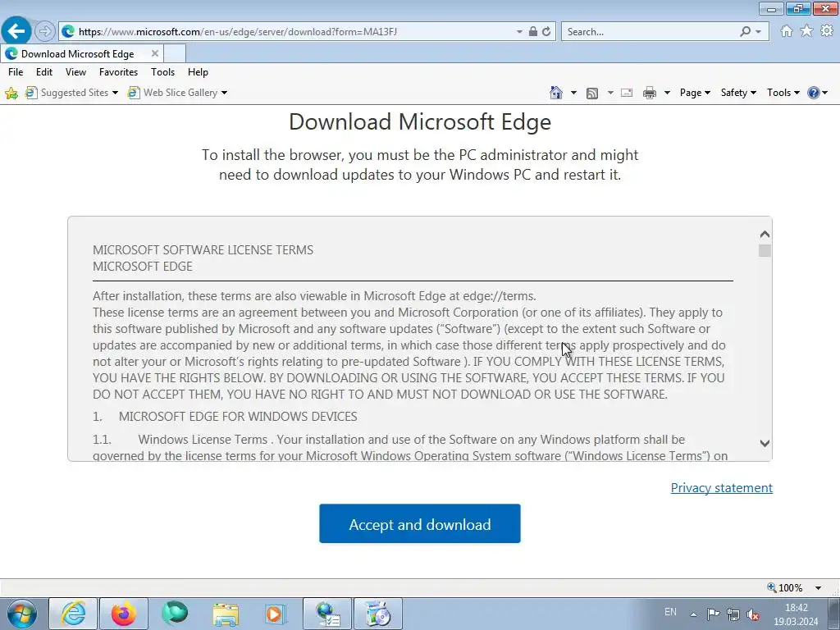Expand the search provider dropdown arrow
Viewport: 840px width, 630px height.
[x=758, y=32]
